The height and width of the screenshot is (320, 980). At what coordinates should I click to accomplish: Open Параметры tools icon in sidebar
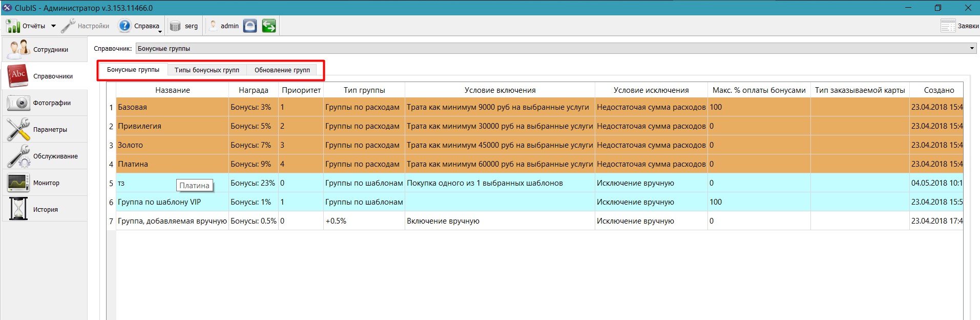(18, 129)
